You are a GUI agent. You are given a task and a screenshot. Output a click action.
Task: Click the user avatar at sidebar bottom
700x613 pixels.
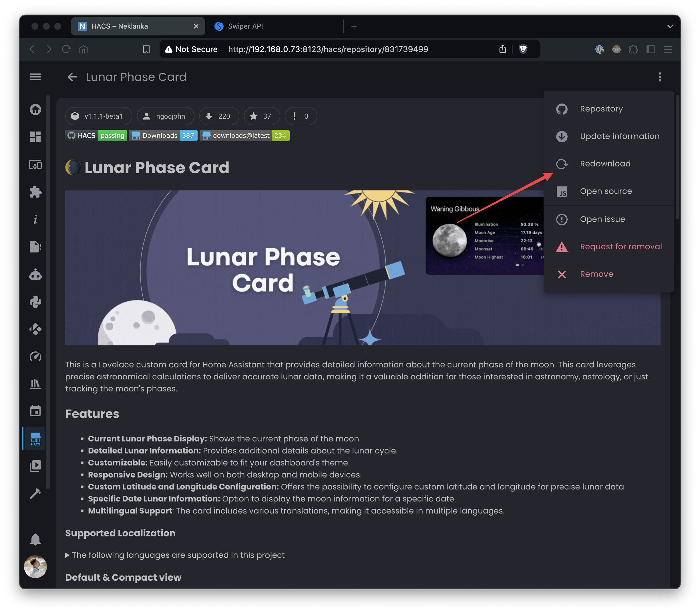tap(35, 567)
